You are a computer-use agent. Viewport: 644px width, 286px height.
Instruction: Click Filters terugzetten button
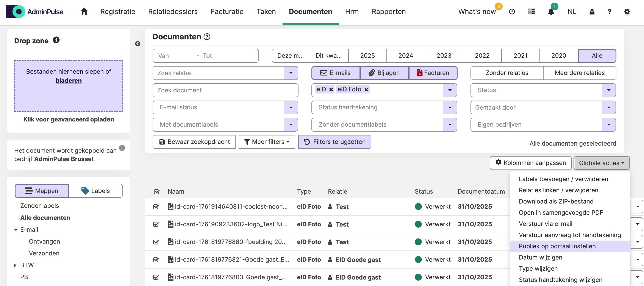(335, 142)
